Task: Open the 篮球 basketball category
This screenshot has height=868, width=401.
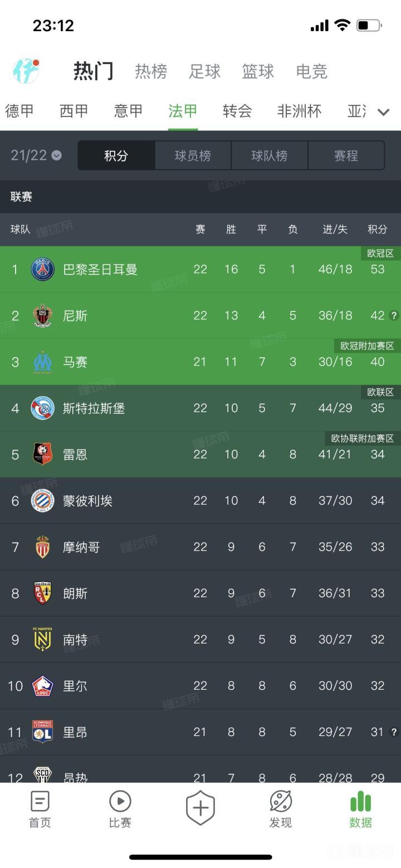Action: (258, 71)
